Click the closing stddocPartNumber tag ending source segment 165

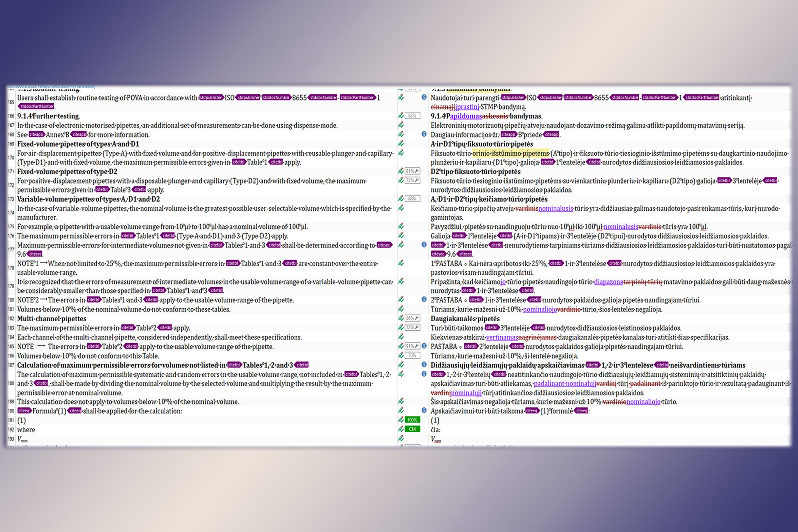tap(36, 106)
